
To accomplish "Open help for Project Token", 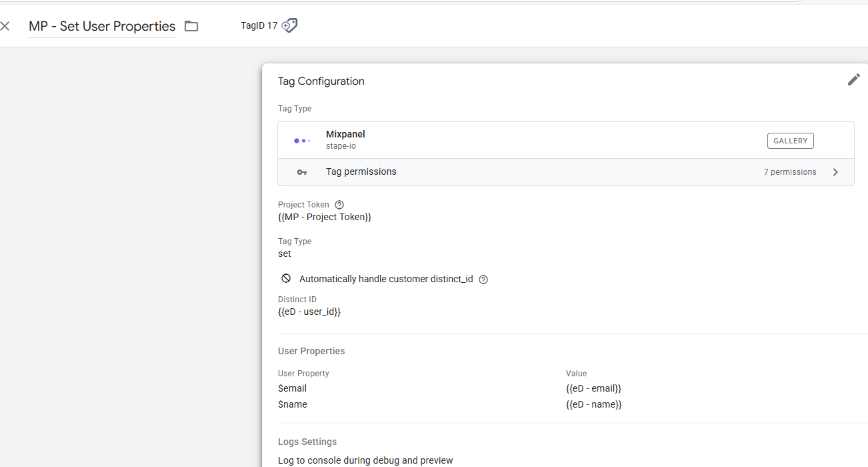I will pos(339,205).
